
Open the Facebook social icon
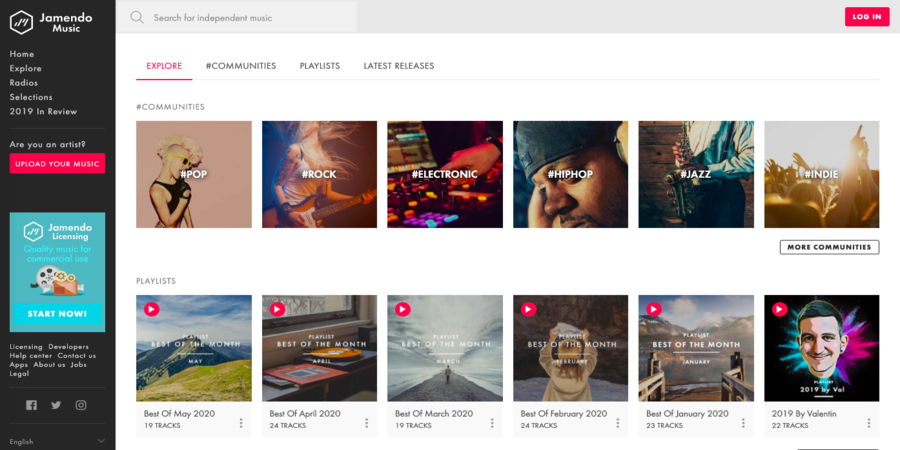[32, 405]
